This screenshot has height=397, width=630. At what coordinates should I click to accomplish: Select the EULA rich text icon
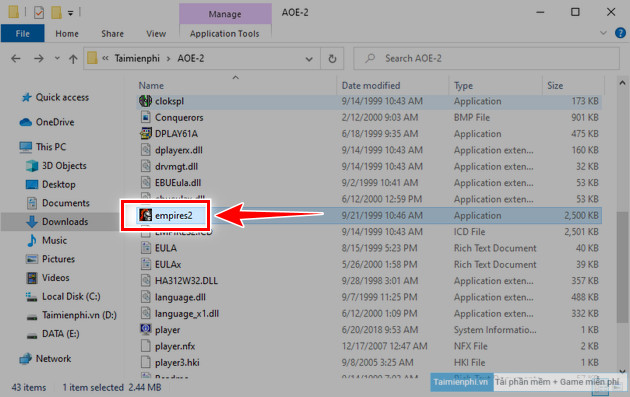coord(145,248)
